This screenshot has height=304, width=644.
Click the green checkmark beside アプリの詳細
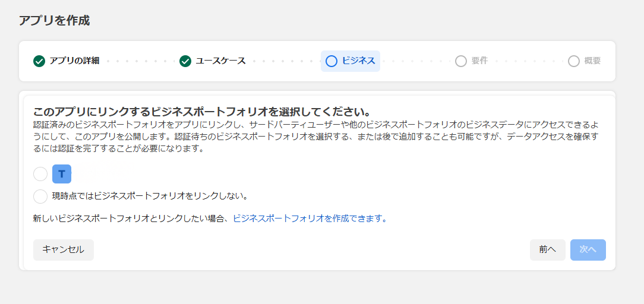click(x=39, y=61)
